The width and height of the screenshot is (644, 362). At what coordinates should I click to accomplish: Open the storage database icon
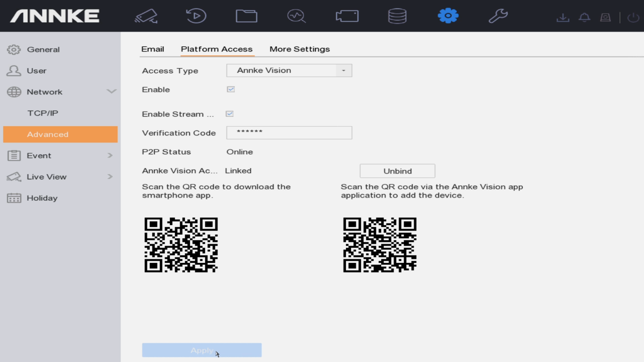(397, 16)
